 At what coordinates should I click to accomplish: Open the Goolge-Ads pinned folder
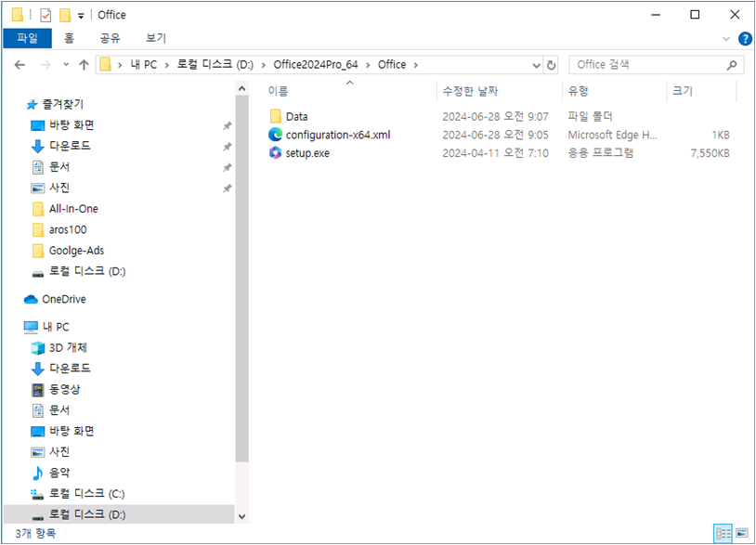pyautogui.click(x=68, y=251)
